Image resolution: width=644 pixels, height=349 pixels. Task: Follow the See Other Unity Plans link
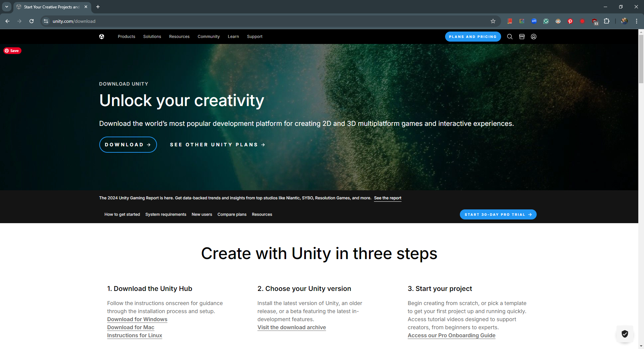pyautogui.click(x=217, y=145)
